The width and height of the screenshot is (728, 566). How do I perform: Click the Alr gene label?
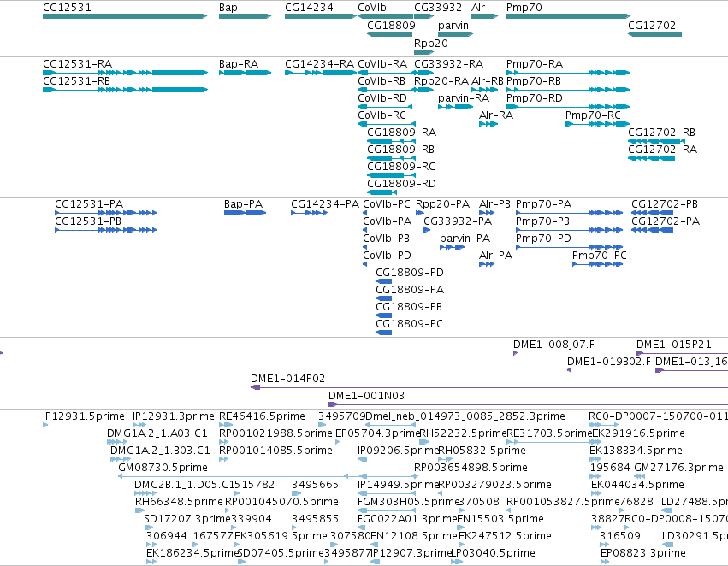pyautogui.click(x=478, y=8)
